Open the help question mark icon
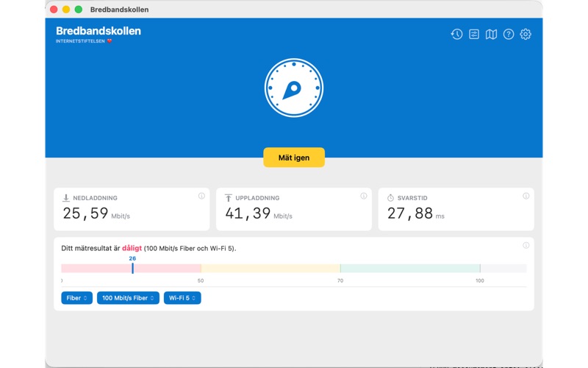This screenshot has width=588, height=368. point(509,34)
